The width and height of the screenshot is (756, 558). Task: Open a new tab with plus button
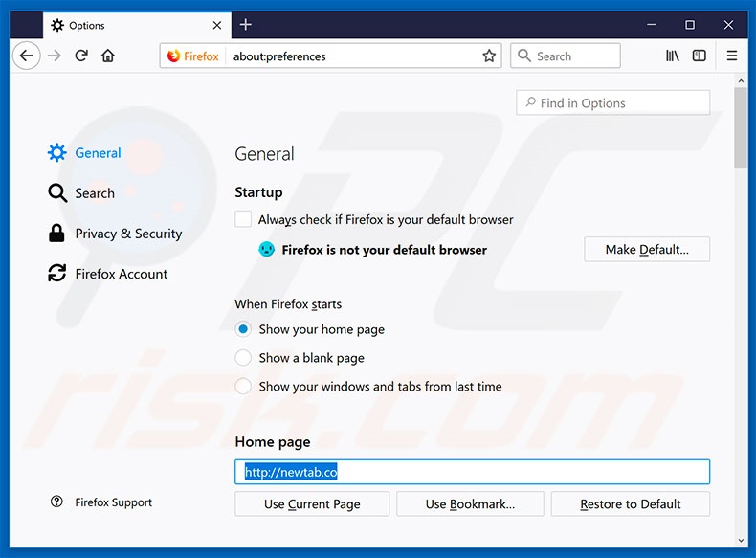[245, 25]
